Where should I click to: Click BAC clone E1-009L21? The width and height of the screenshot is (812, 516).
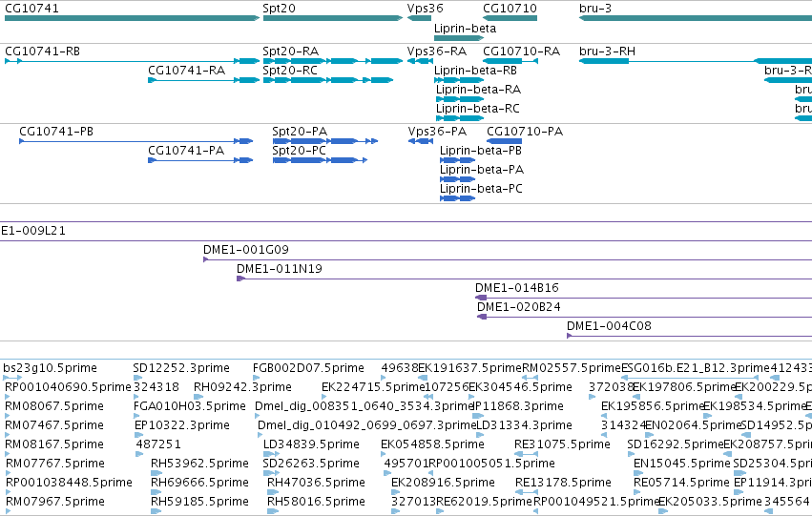(x=33, y=231)
